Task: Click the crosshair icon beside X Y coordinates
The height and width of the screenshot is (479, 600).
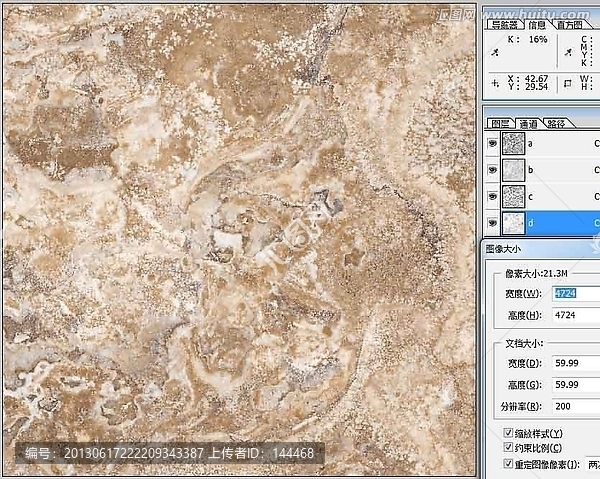Action: point(495,83)
